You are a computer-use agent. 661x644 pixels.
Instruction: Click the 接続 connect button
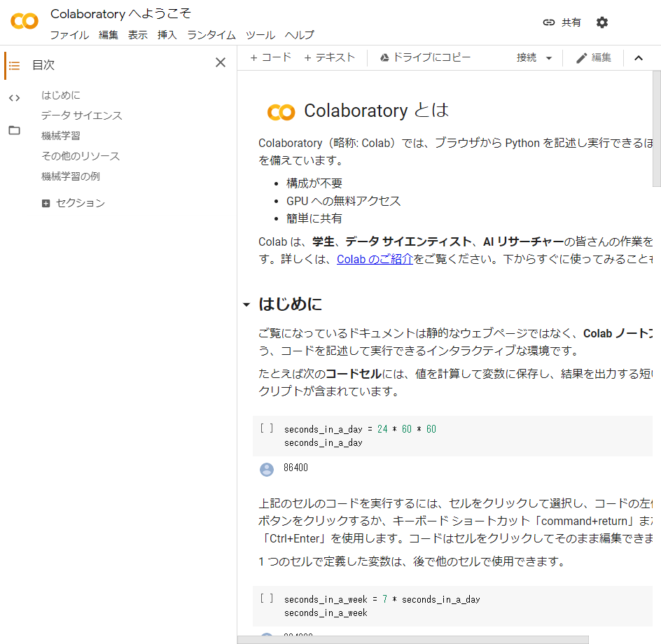[x=527, y=57]
